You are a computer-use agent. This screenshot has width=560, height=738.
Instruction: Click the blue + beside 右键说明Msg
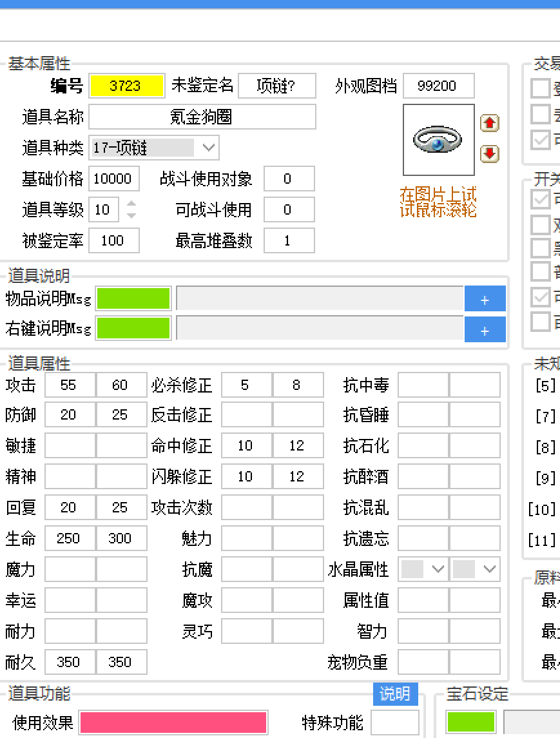[x=485, y=329]
